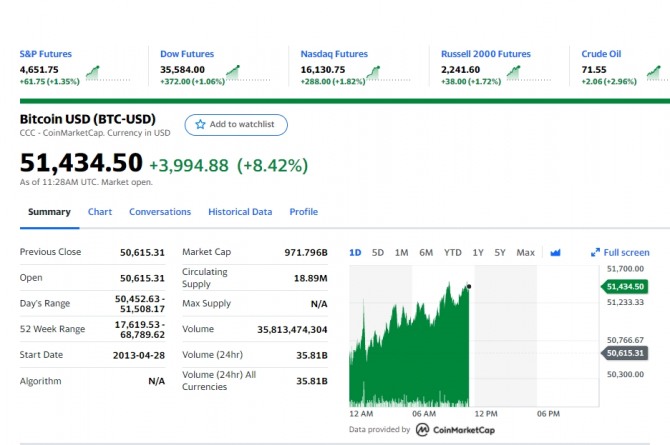Open the CoinMarketCap logo link
The image size is (670, 445).
(x=455, y=430)
